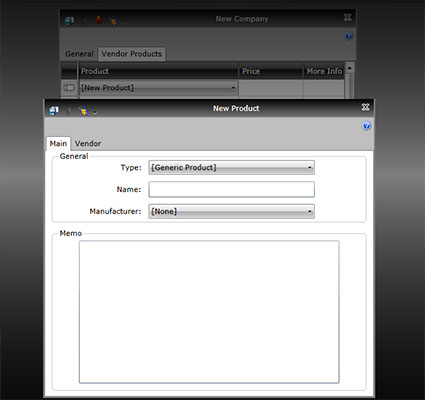Click the save icon in New Product toolbar
425x400 pixels.
pyautogui.click(x=54, y=110)
